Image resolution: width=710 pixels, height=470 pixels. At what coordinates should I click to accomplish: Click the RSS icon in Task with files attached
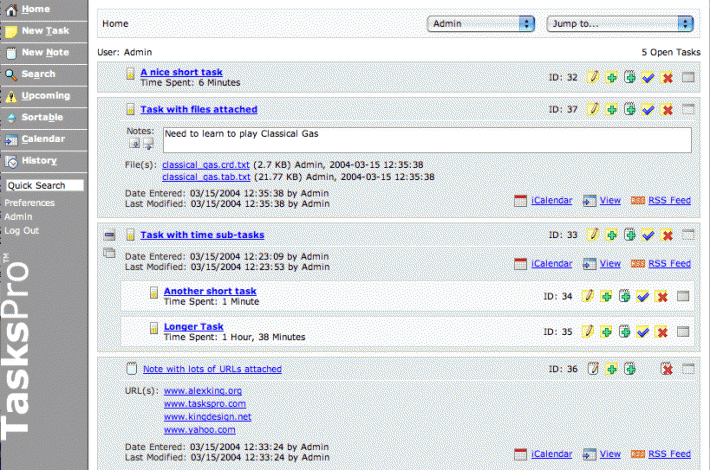638,200
